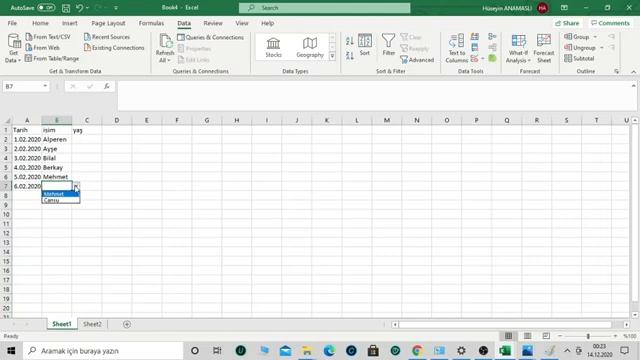Click Ribbon Display Options button
The width and height of the screenshot is (640, 360).
pyautogui.click(x=564, y=8)
